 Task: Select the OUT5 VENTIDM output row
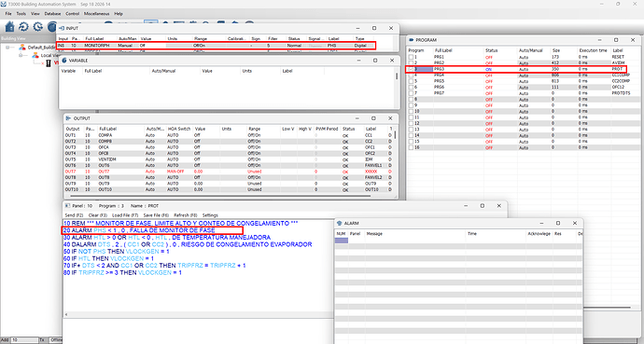tap(229, 159)
